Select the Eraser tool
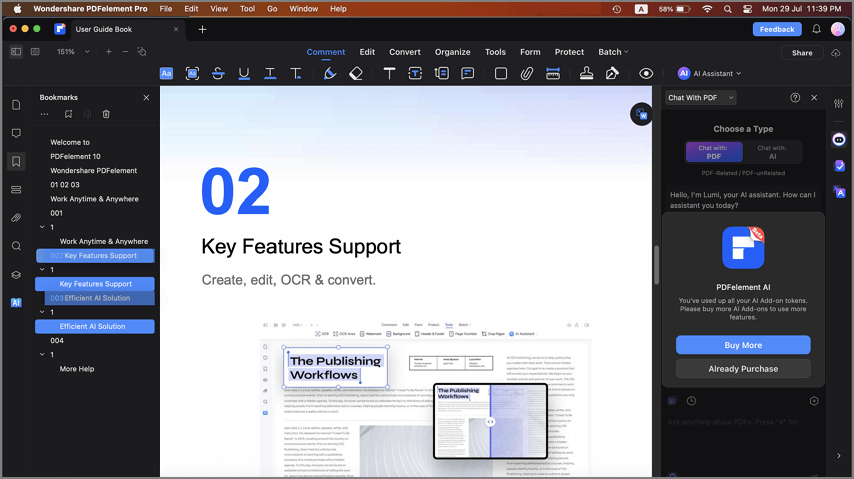 tap(356, 74)
